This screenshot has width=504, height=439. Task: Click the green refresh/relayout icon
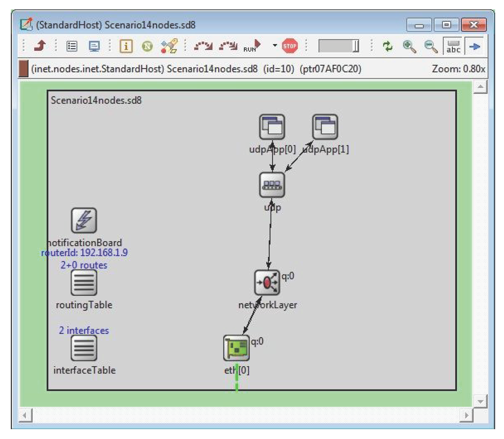388,46
